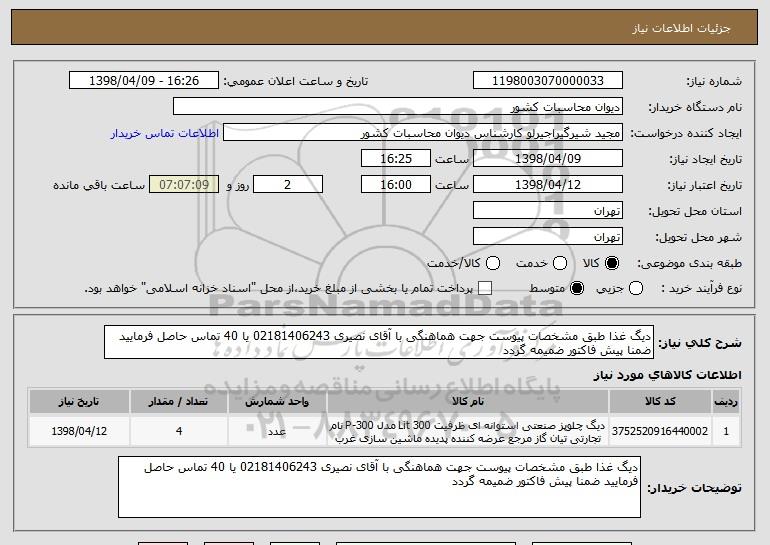Click the کد کالا column header

point(660,402)
